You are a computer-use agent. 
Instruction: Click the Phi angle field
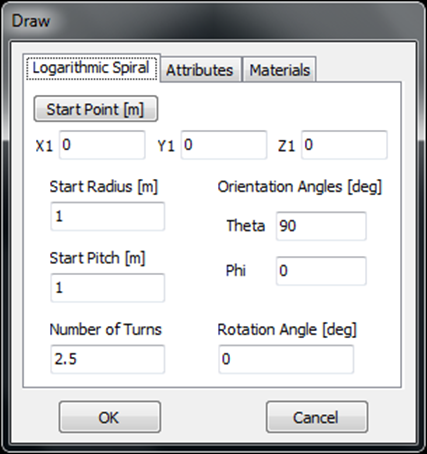click(321, 271)
